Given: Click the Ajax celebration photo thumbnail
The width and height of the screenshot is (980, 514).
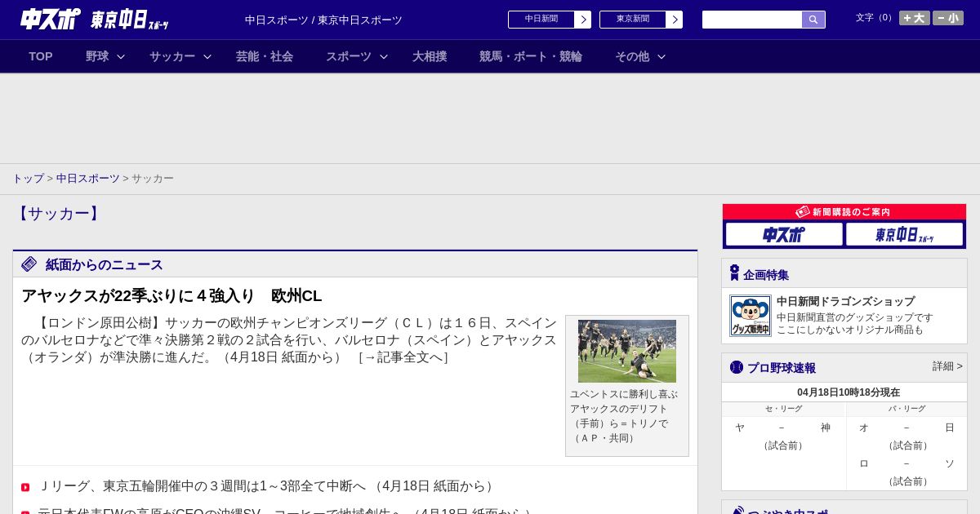Looking at the screenshot, I should click(x=627, y=351).
